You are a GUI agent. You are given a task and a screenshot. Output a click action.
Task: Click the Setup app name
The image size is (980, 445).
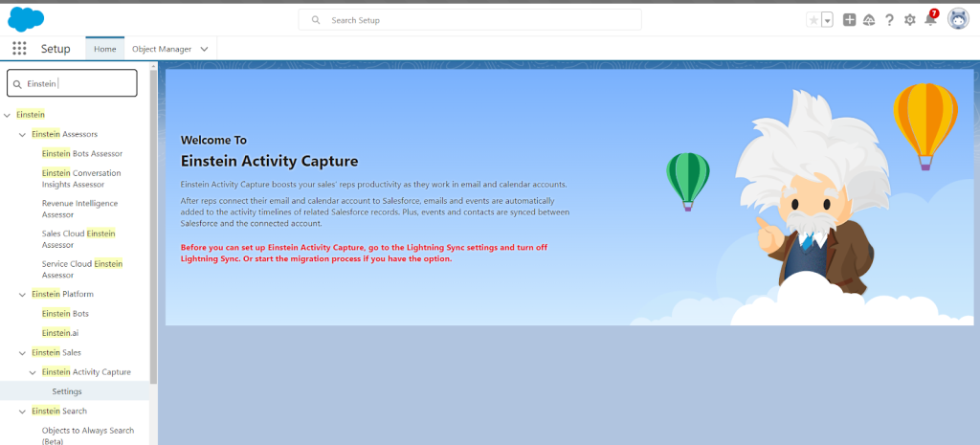(x=56, y=49)
